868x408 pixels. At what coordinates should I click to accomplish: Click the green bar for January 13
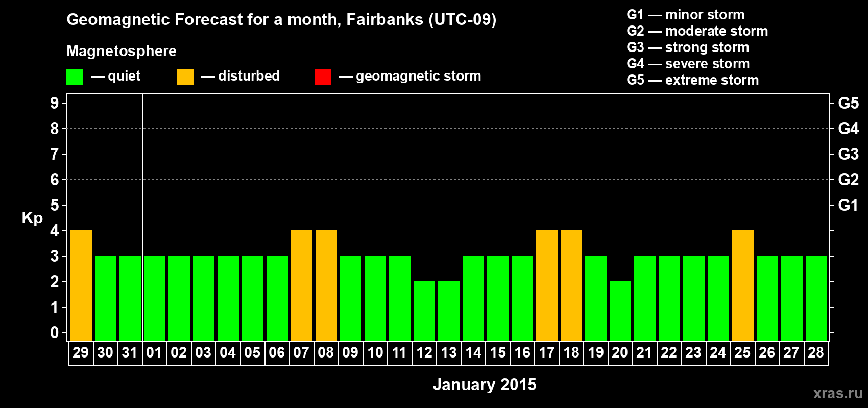449,311
